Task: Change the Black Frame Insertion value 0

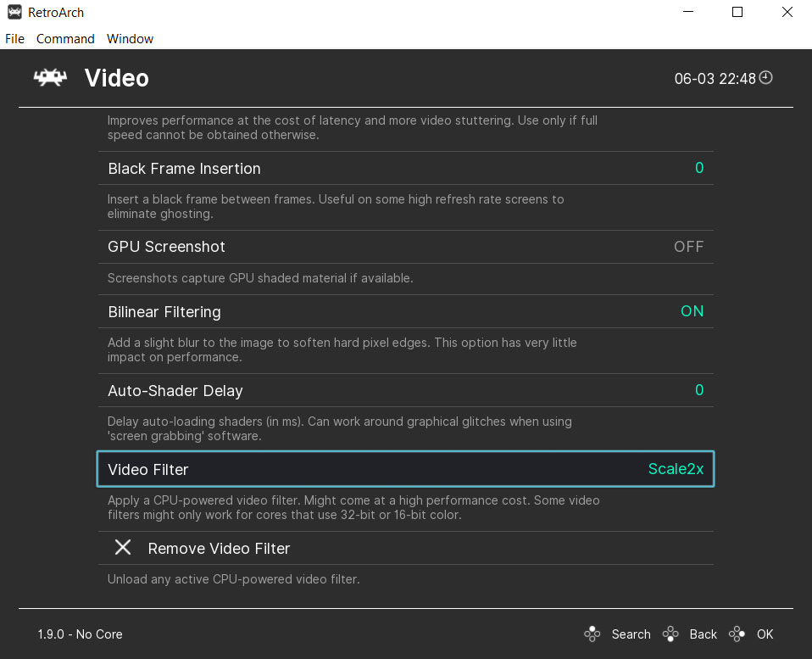Action: pyautogui.click(x=699, y=168)
